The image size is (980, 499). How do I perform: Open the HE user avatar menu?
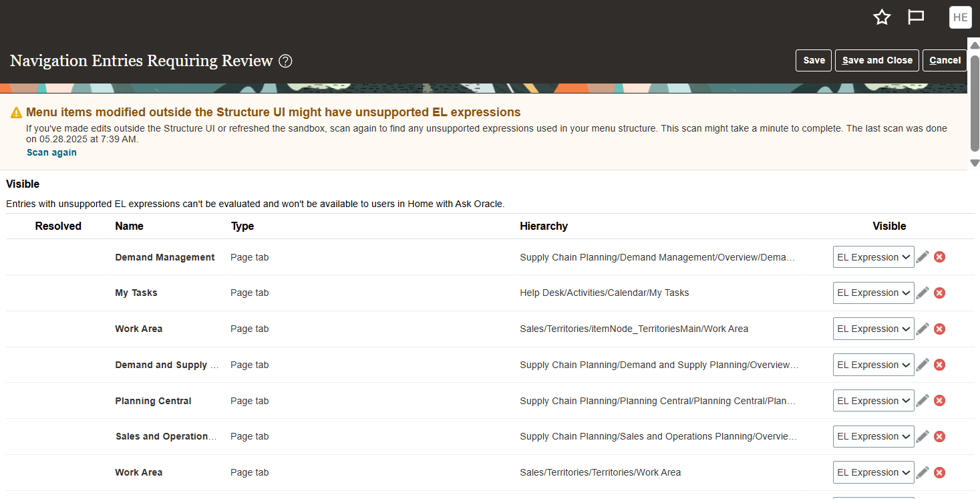(x=960, y=17)
